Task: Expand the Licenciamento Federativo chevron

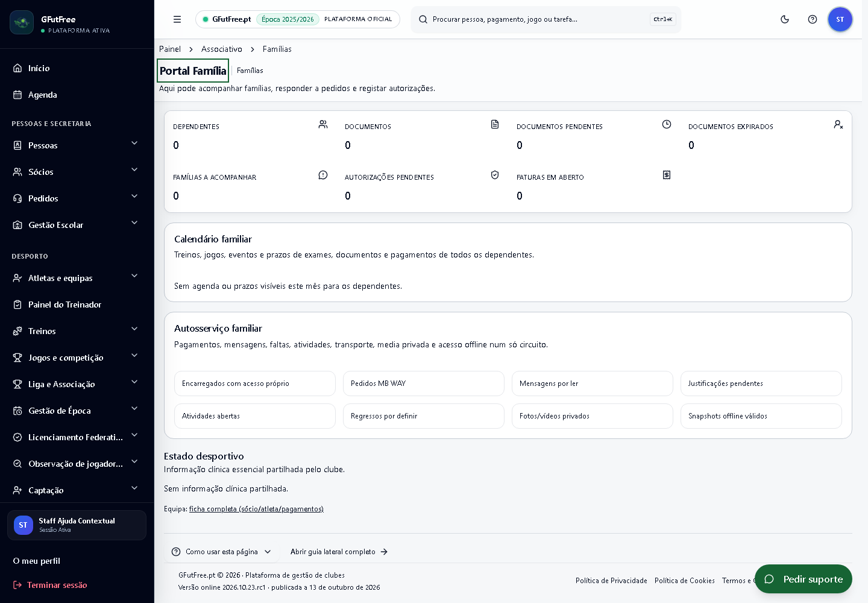Action: pos(134,435)
